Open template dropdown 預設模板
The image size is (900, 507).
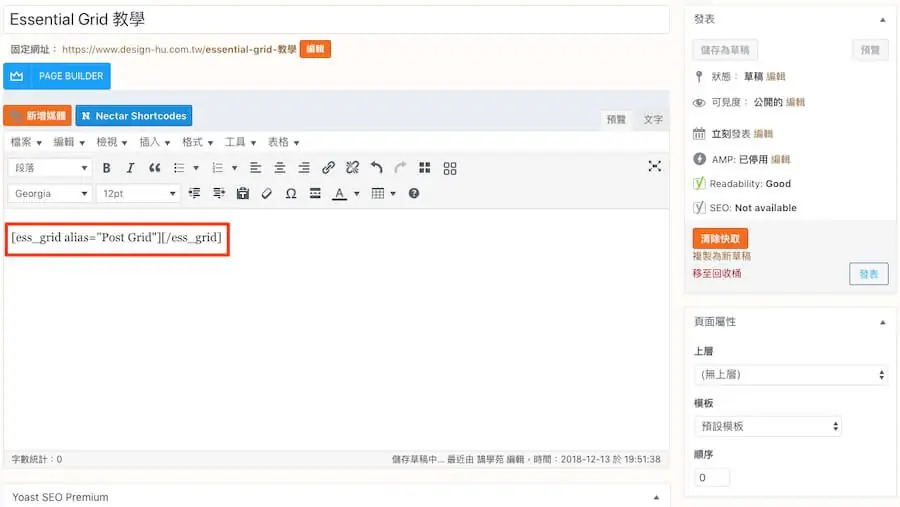pyautogui.click(x=767, y=427)
